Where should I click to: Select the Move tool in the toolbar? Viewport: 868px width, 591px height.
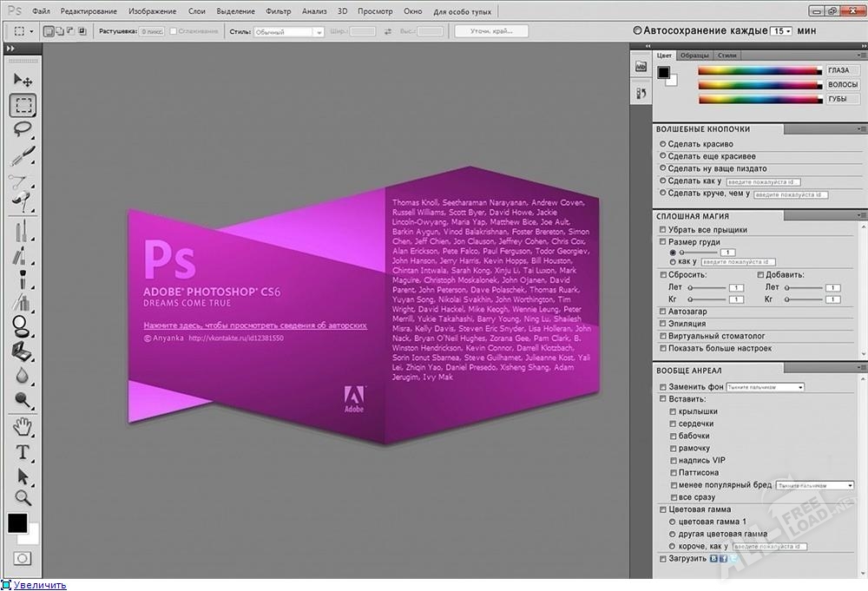click(23, 80)
